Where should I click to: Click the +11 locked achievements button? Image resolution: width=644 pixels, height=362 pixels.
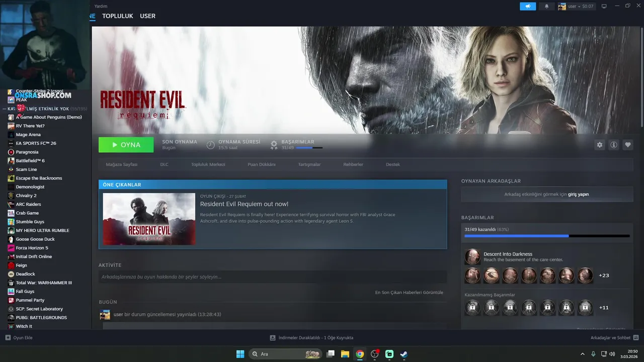tap(604, 307)
